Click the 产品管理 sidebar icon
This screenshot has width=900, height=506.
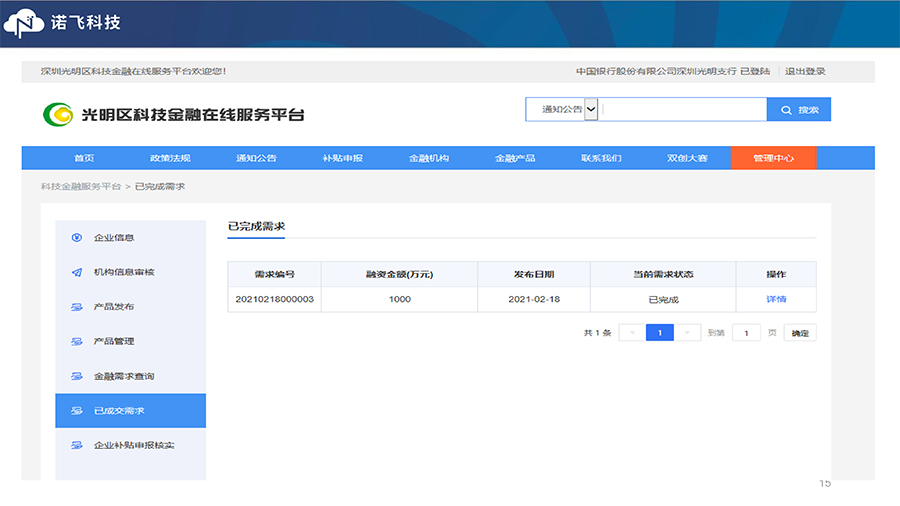click(x=77, y=341)
